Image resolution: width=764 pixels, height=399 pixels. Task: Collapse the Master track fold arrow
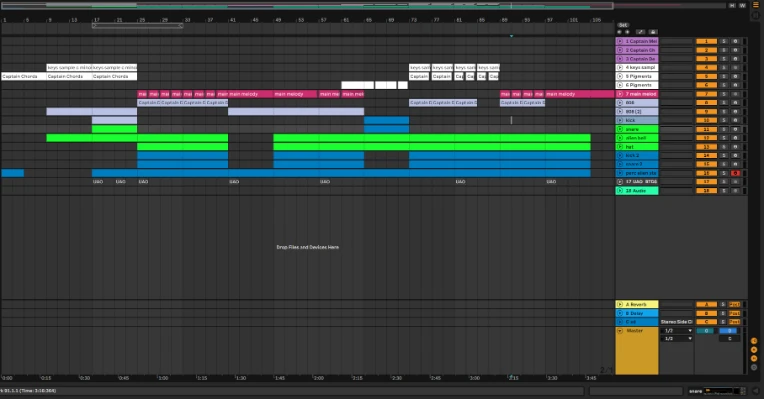[x=620, y=331]
